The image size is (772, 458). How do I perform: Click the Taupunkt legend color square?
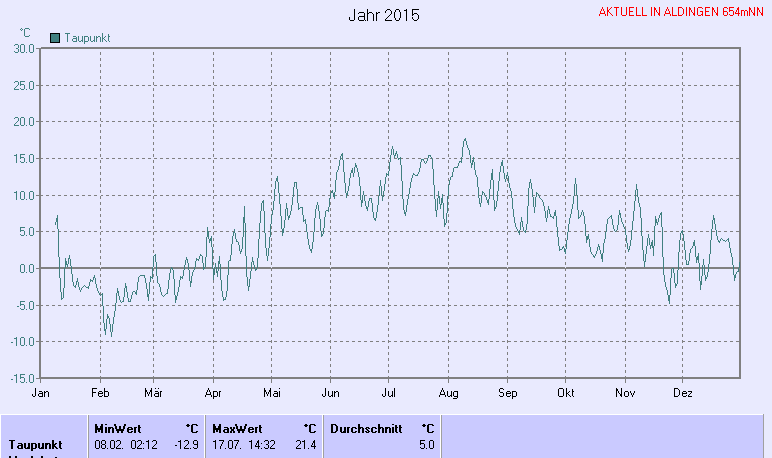55,38
